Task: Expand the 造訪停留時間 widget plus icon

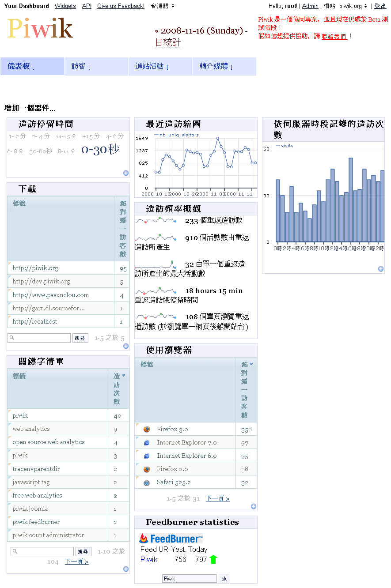Action: (x=126, y=173)
